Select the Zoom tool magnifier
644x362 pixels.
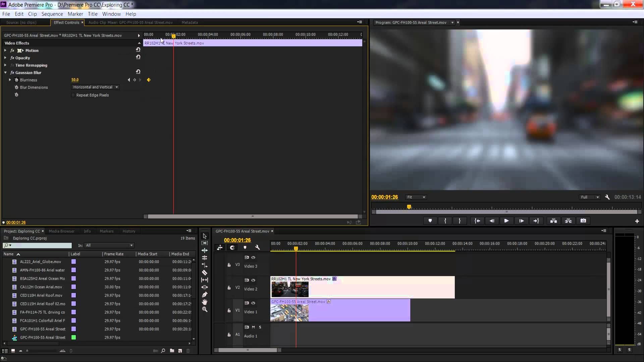(205, 309)
